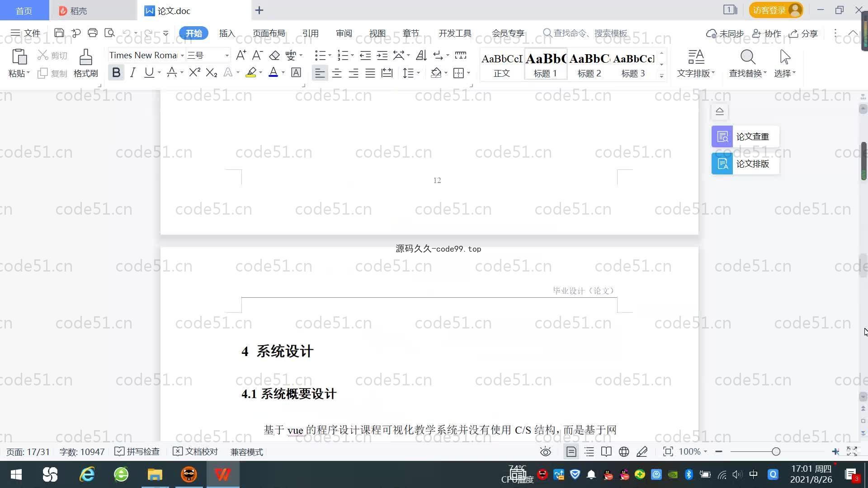Click the character border icon
The height and width of the screenshot is (488, 868).
[296, 72]
